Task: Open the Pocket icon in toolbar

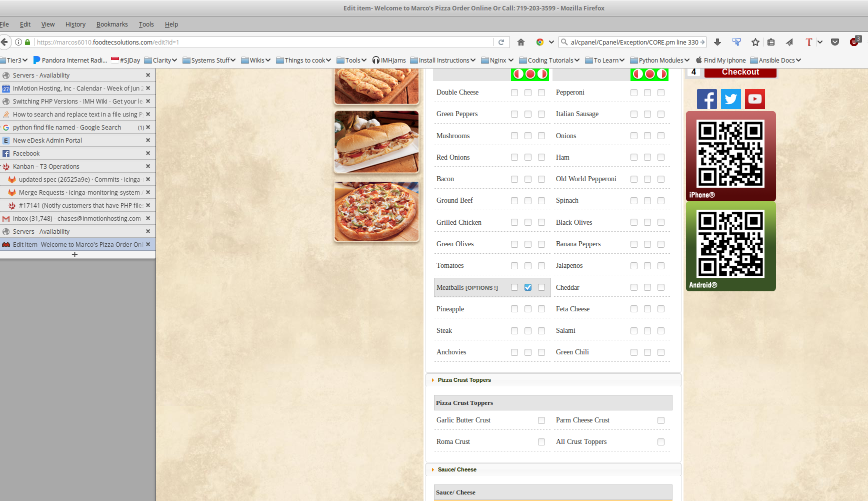Action: 834,42
